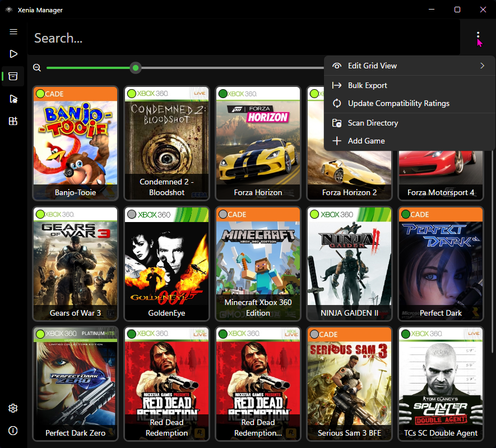Open the NINJA GAIDEN II card
The width and height of the screenshot is (496, 448).
pyautogui.click(x=349, y=264)
